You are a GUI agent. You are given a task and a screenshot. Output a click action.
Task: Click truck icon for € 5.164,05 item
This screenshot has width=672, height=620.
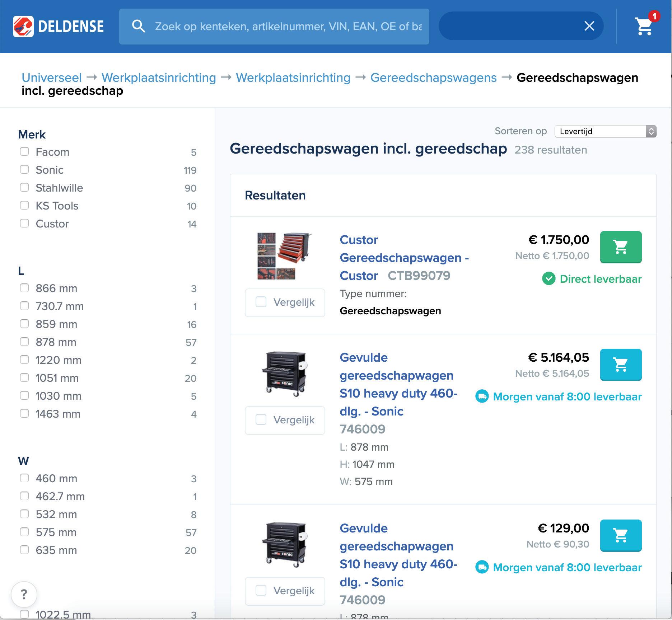click(482, 396)
